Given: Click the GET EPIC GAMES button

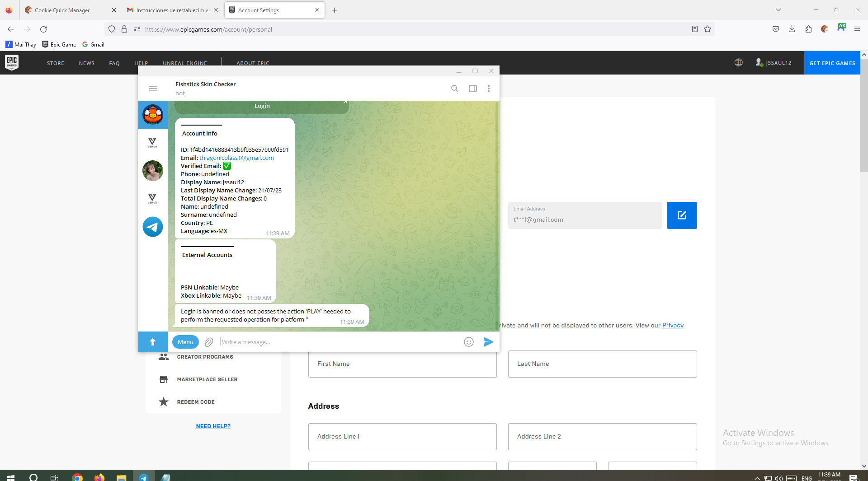Looking at the screenshot, I should pyautogui.click(x=832, y=63).
